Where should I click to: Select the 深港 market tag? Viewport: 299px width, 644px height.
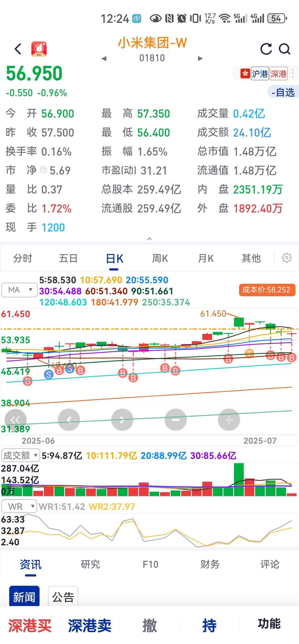tap(278, 73)
